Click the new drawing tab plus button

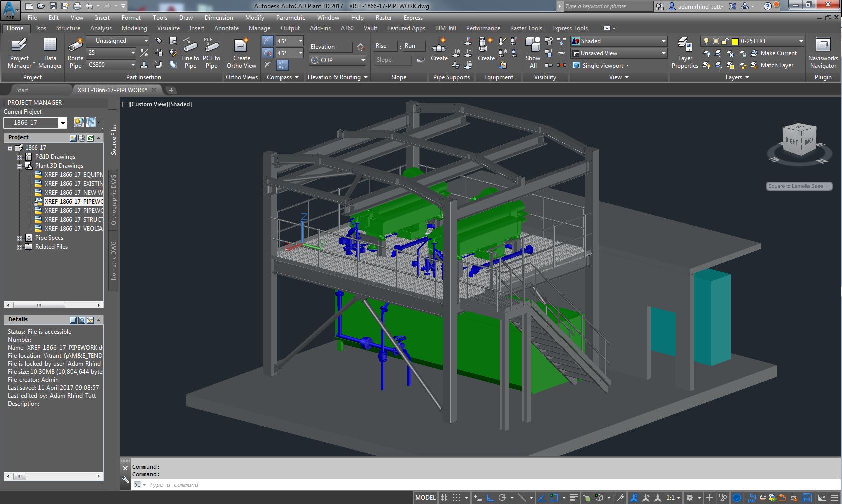click(x=171, y=90)
